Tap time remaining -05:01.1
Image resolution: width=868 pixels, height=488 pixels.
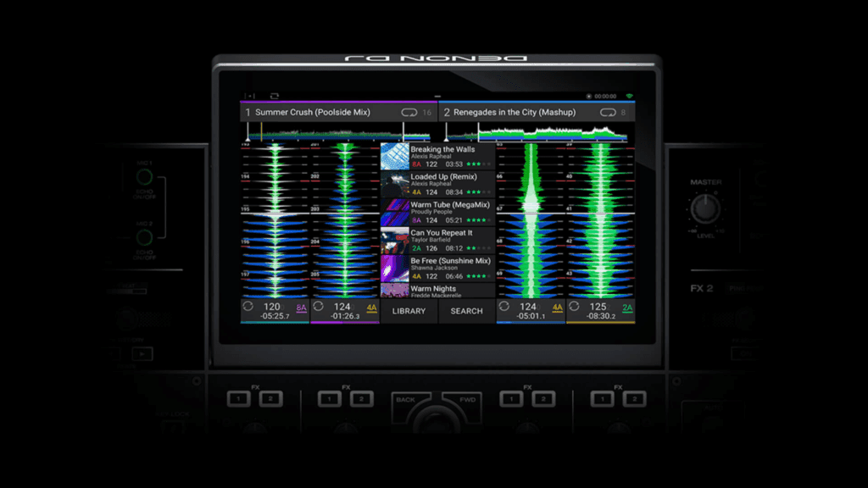pyautogui.click(x=531, y=317)
